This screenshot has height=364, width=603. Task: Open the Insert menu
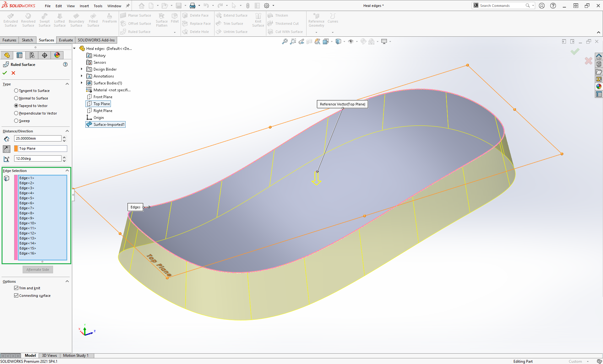[x=84, y=6]
